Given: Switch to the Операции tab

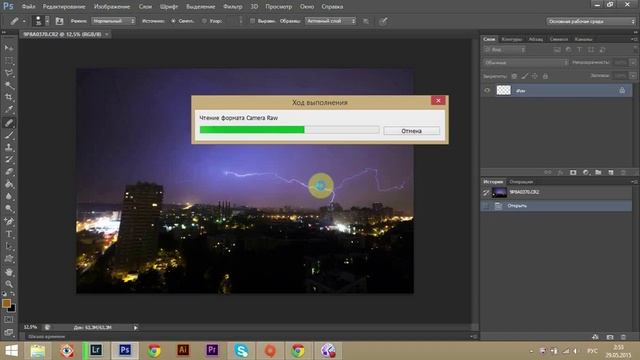Looking at the screenshot, I should (521, 182).
